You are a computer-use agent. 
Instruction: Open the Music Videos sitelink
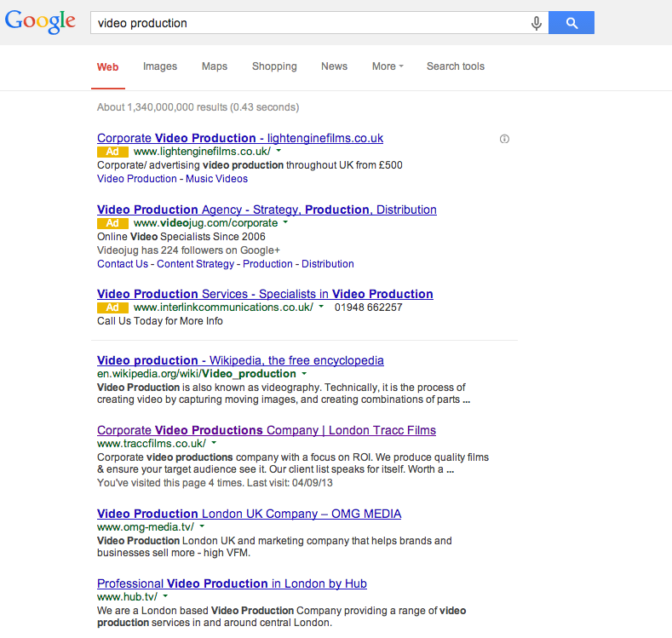point(216,179)
